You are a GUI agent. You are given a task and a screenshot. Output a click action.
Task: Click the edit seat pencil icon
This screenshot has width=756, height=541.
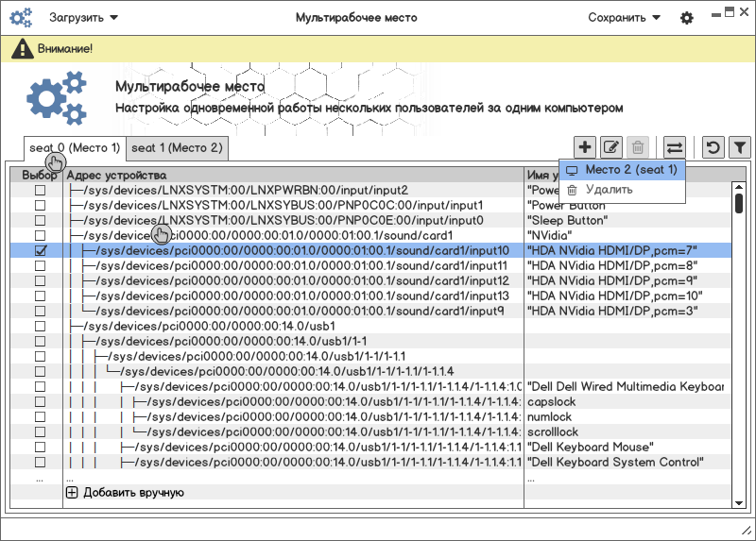(x=611, y=147)
